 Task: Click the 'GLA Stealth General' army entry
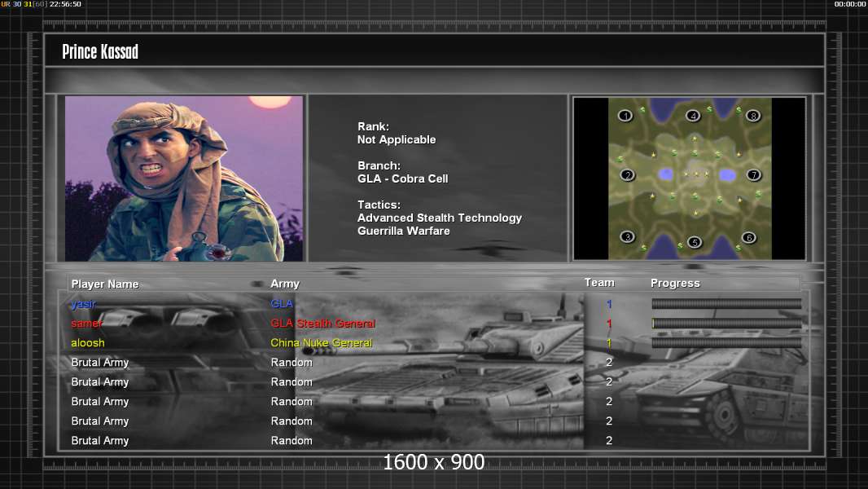pos(322,324)
